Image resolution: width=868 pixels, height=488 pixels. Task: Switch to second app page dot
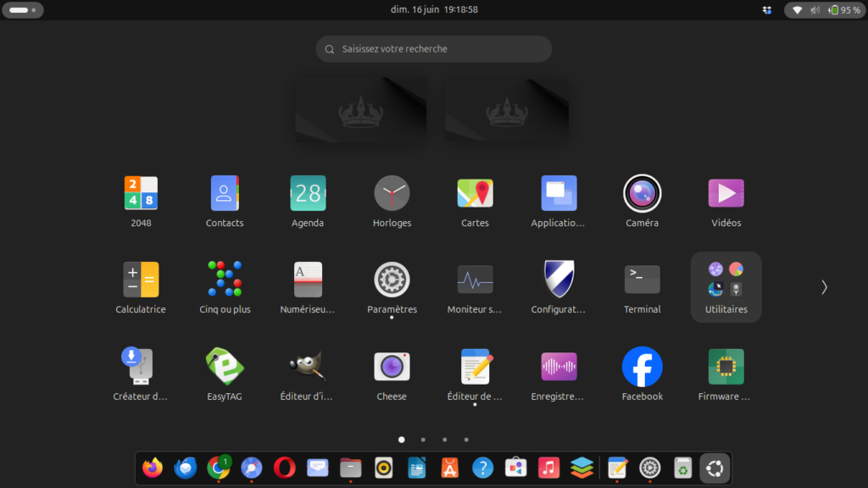pos(423,440)
